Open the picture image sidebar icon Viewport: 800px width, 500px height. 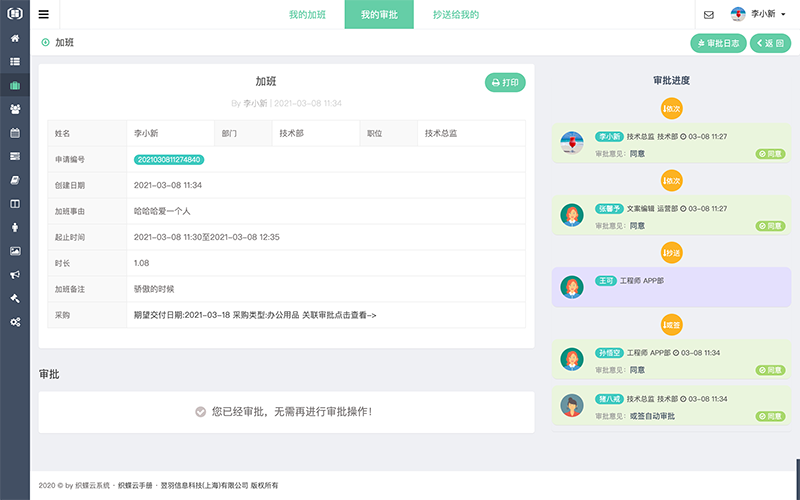coord(15,251)
